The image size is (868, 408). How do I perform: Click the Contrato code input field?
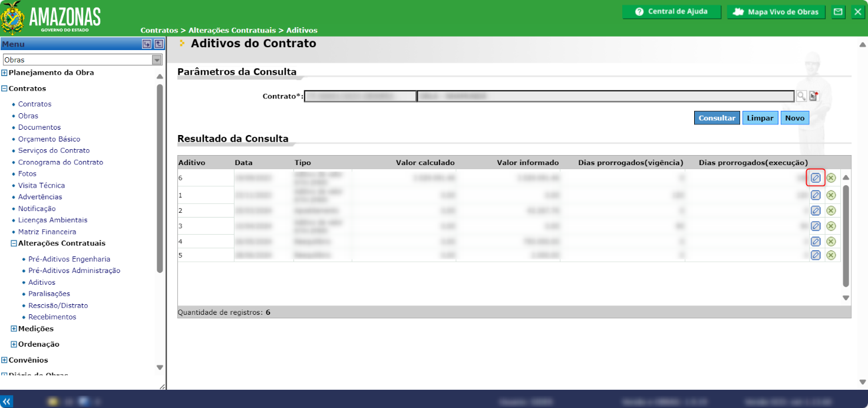coord(360,96)
